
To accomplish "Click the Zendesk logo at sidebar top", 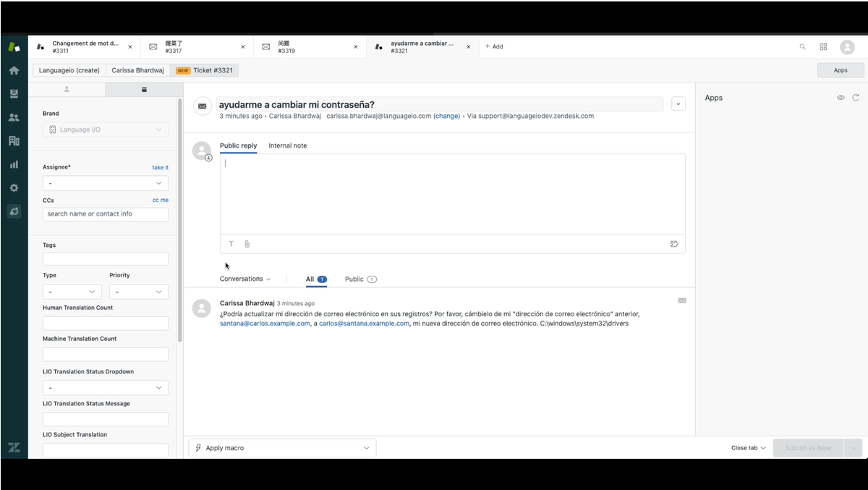I will click(x=14, y=47).
